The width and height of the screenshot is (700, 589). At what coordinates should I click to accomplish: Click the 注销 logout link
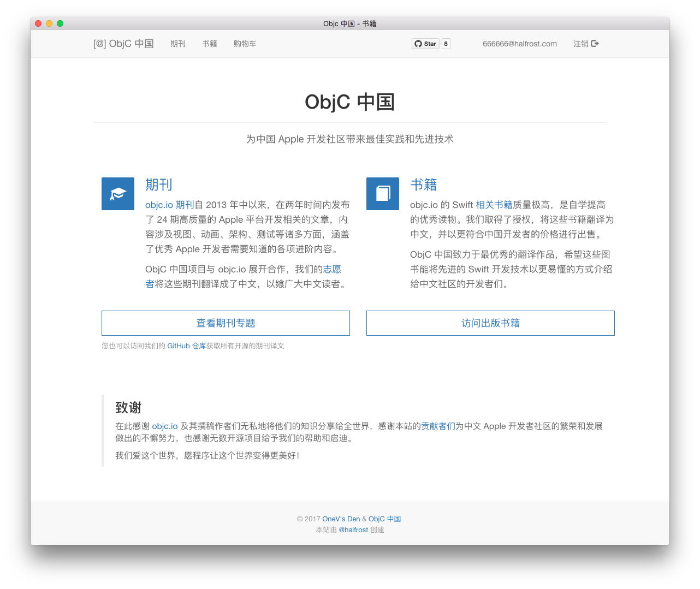(586, 44)
